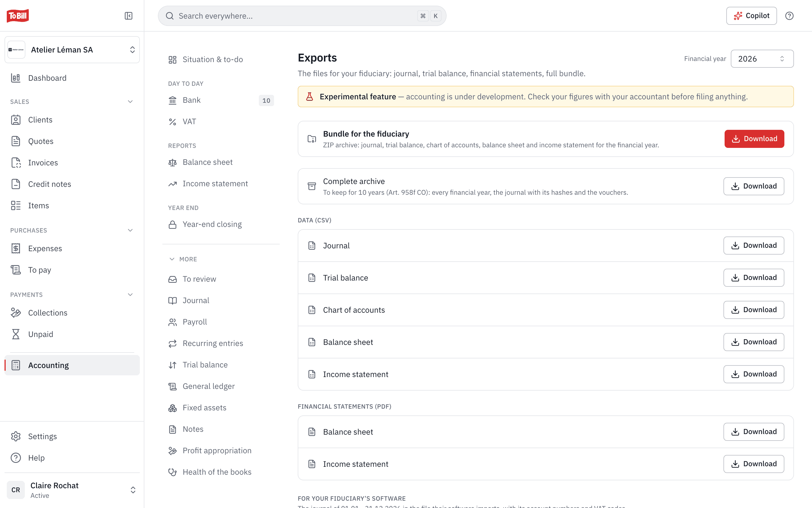Download the Chart of accounts CSV
812x508 pixels.
click(x=754, y=310)
